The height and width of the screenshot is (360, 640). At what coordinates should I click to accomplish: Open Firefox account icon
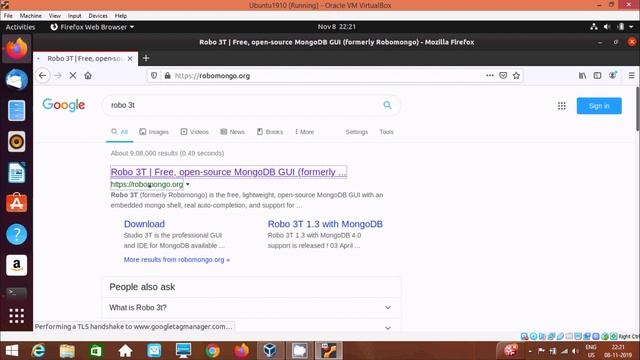tap(613, 75)
